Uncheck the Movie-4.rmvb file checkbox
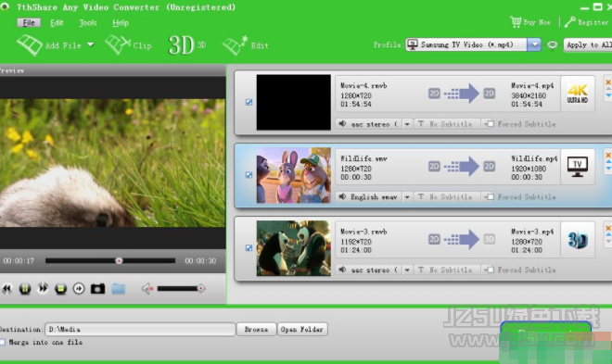The width and height of the screenshot is (612, 364). (x=249, y=102)
